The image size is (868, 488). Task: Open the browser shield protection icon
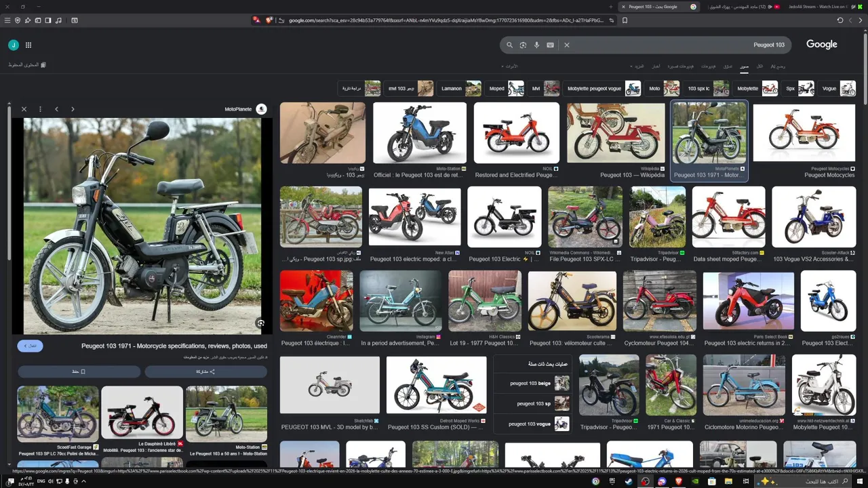pos(18,20)
